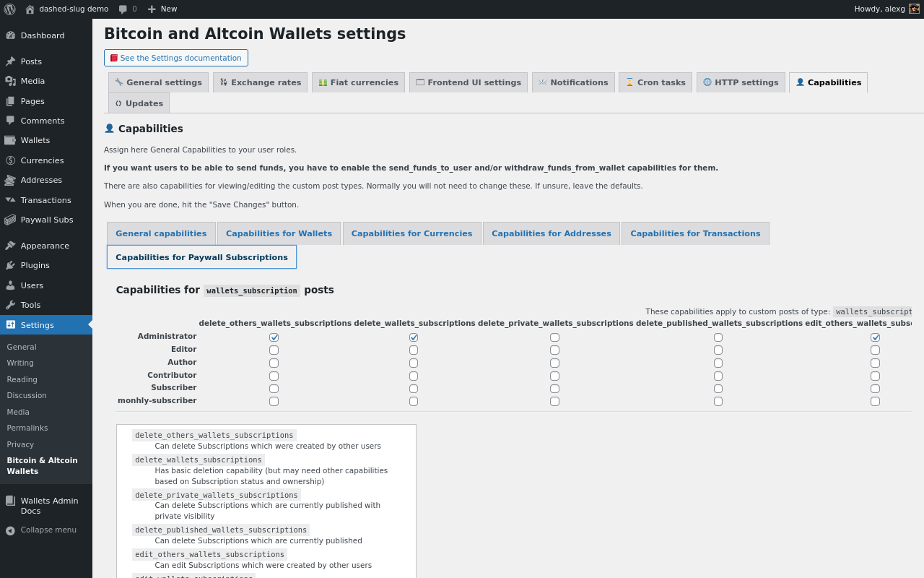Open the Frontend UI settings tab
924x578 pixels.
pyautogui.click(x=468, y=82)
